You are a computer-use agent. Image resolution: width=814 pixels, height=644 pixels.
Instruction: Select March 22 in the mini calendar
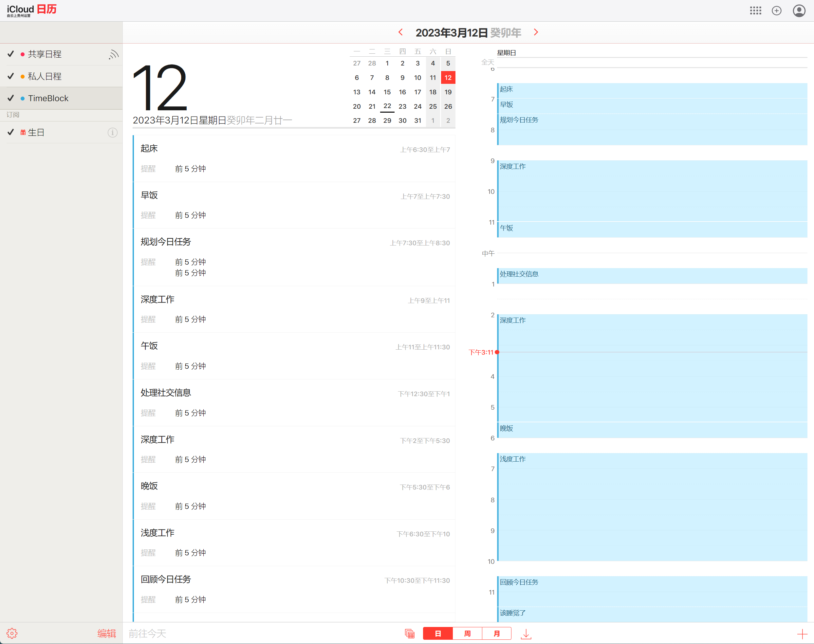[x=387, y=106]
